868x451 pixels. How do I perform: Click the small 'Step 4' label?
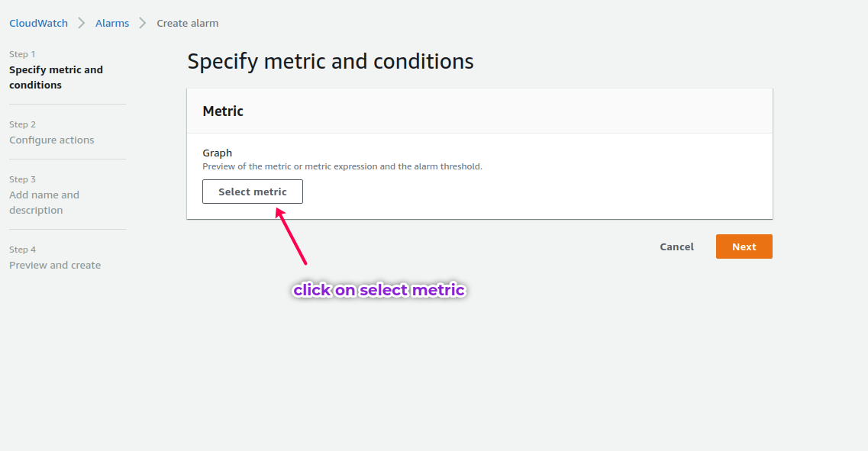coord(22,250)
